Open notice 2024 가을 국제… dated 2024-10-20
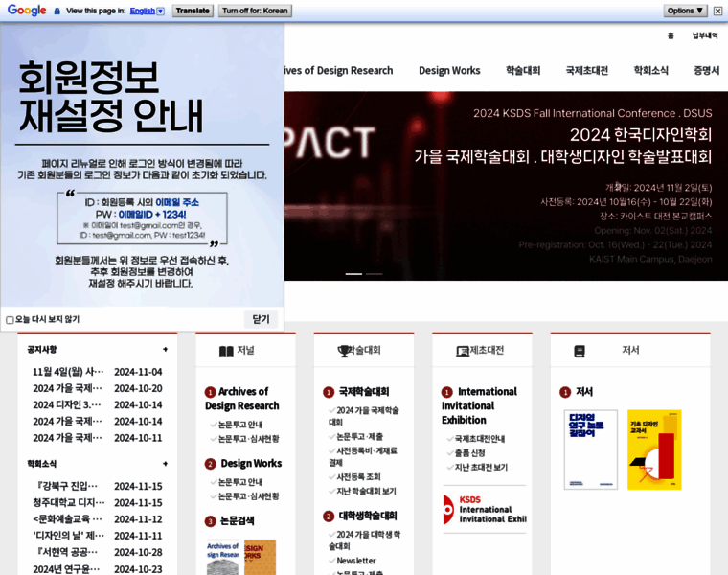This screenshot has height=575, width=728. [68, 388]
